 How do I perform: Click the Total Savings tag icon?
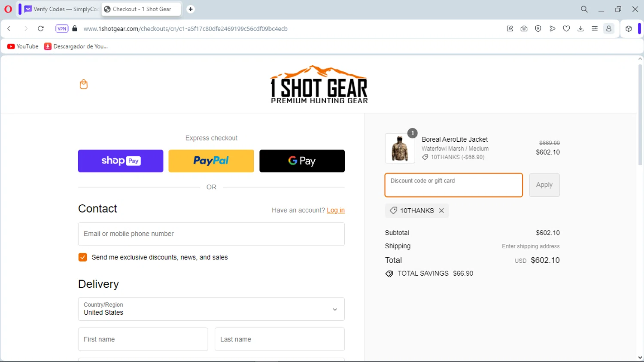click(x=389, y=274)
